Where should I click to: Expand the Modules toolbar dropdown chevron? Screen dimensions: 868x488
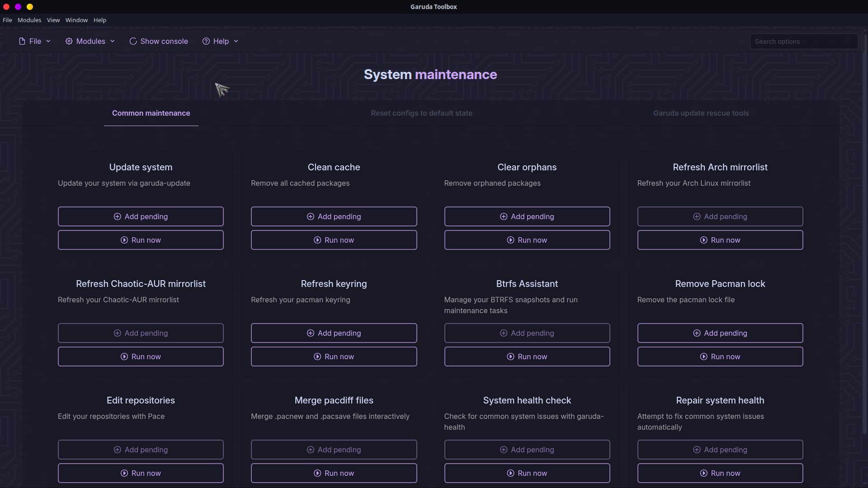coord(113,41)
